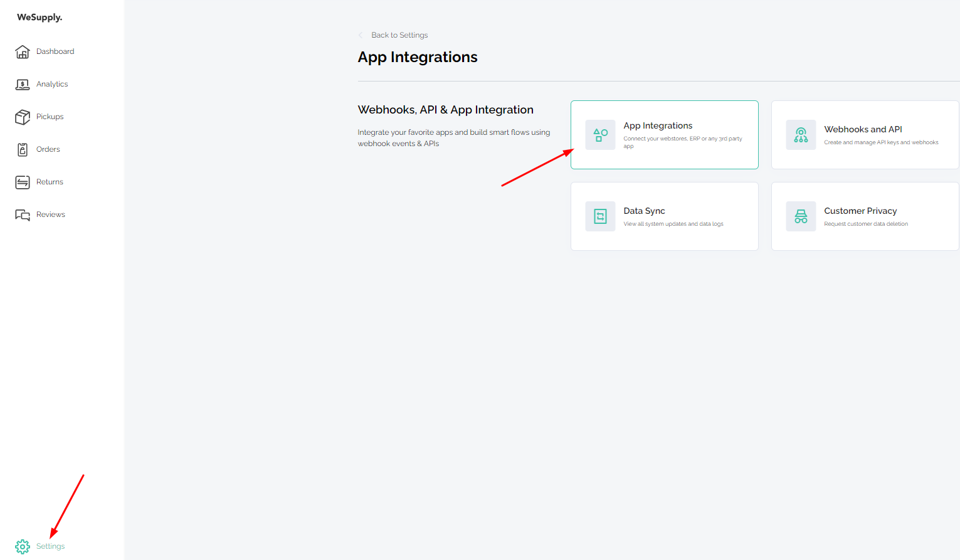Click the App Integrations shapes icon
960x560 pixels.
[x=600, y=135]
